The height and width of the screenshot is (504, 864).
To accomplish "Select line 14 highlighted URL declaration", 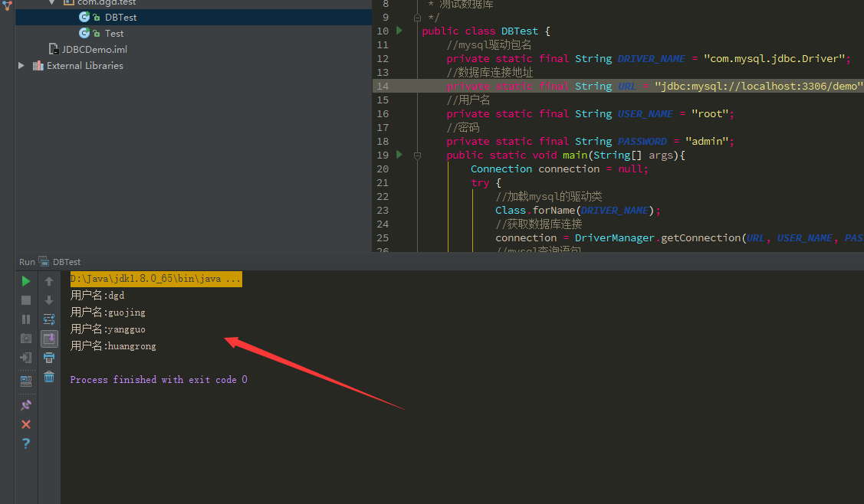I will click(613, 86).
